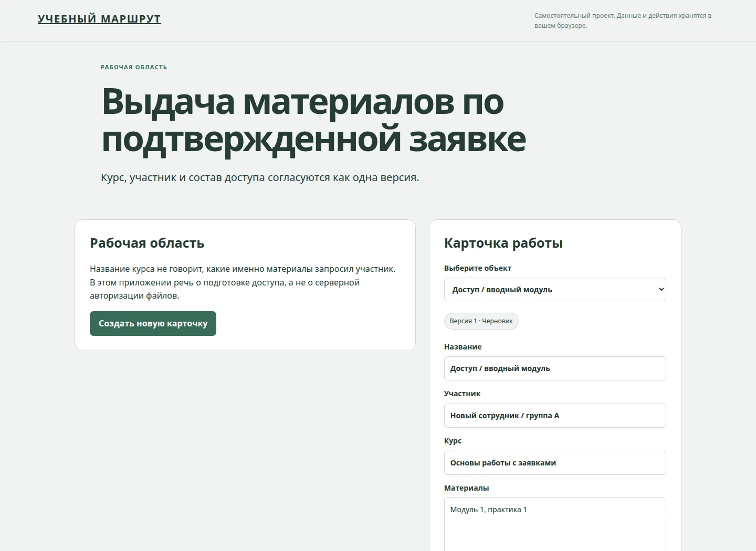The width and height of the screenshot is (756, 551).
Task: Click the «Выдача материалов по подтвержденной заявке» title
Action: pos(313,120)
